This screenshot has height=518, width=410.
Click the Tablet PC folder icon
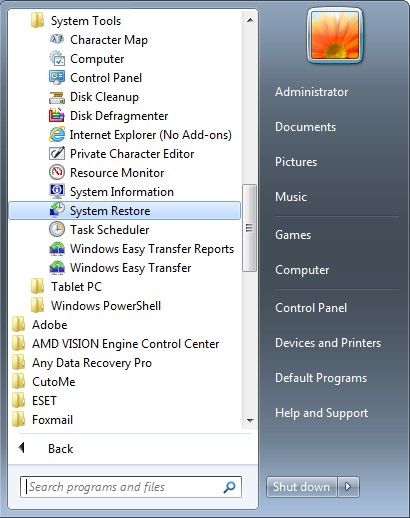[x=37, y=287]
